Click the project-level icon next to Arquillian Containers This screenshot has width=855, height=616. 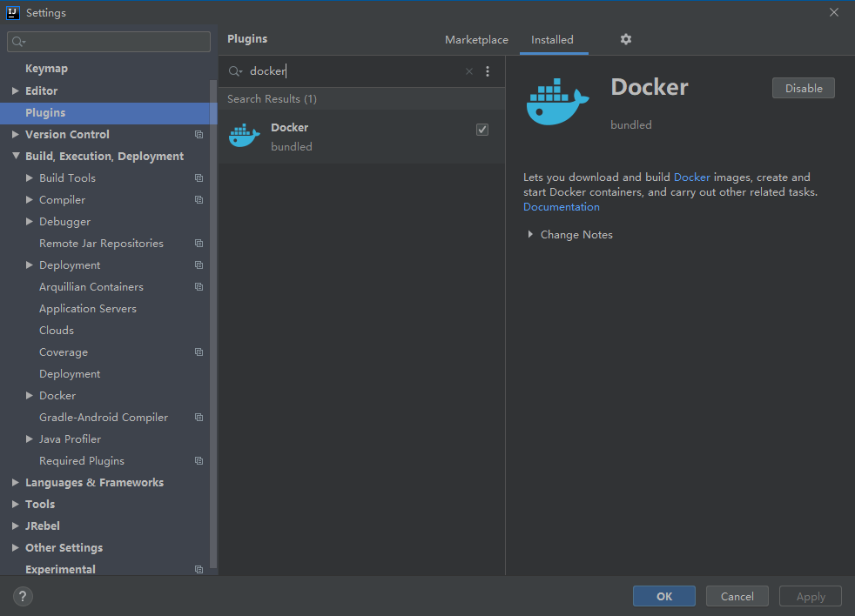tap(199, 287)
